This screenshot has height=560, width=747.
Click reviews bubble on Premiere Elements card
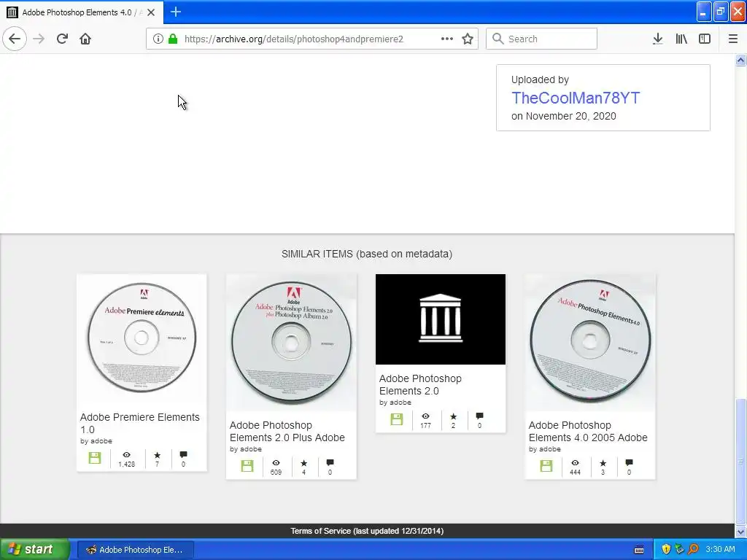coord(183,455)
